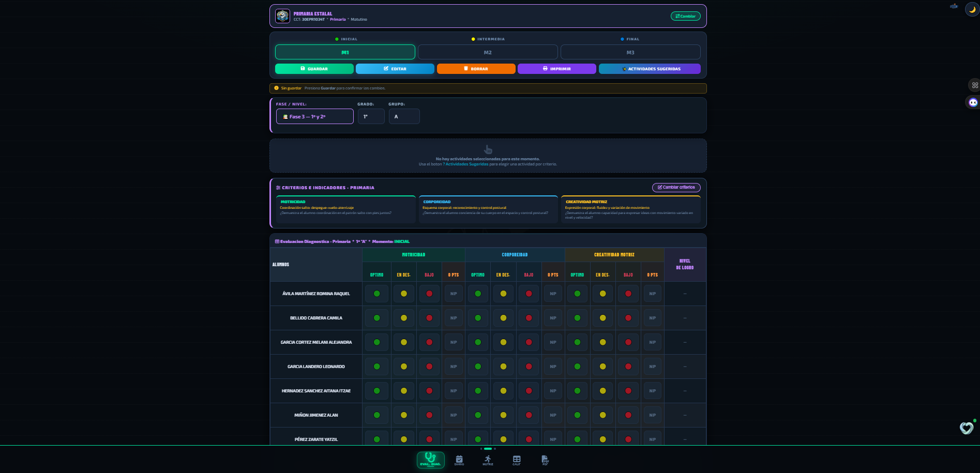Click the teal heart icon at bottom right
980x473 pixels.
coord(967,428)
